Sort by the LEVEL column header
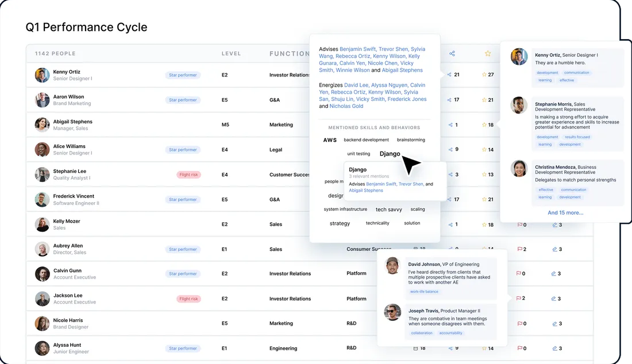Screen dimensions: 632x364 click(x=231, y=53)
